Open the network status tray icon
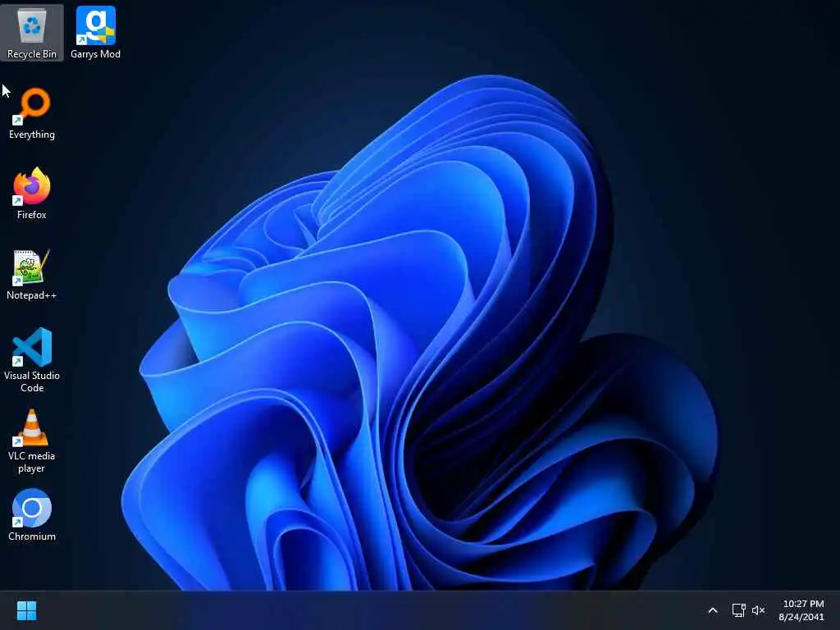 (739, 610)
